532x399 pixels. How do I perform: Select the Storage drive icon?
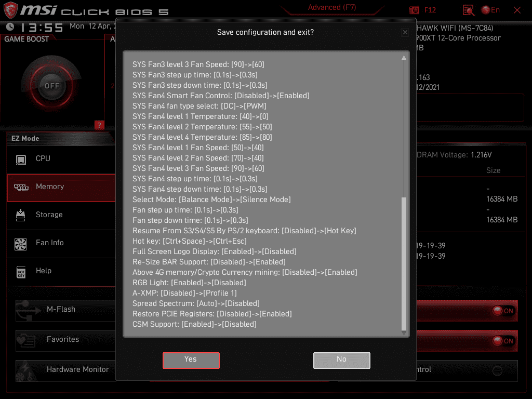point(21,215)
